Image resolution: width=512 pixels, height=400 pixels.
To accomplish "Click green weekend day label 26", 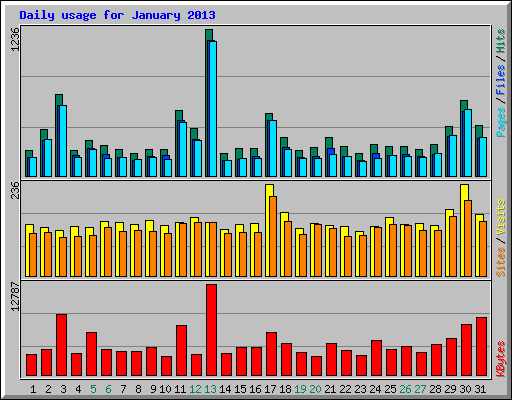I will (x=405, y=389).
